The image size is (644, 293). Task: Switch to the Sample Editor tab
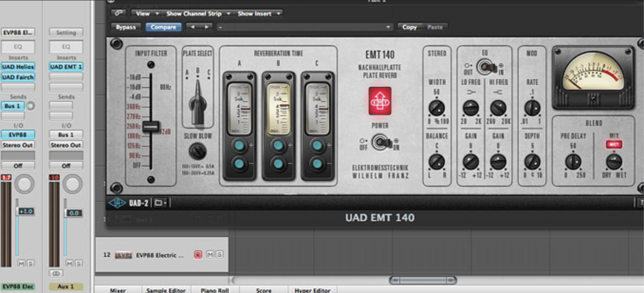(166, 290)
